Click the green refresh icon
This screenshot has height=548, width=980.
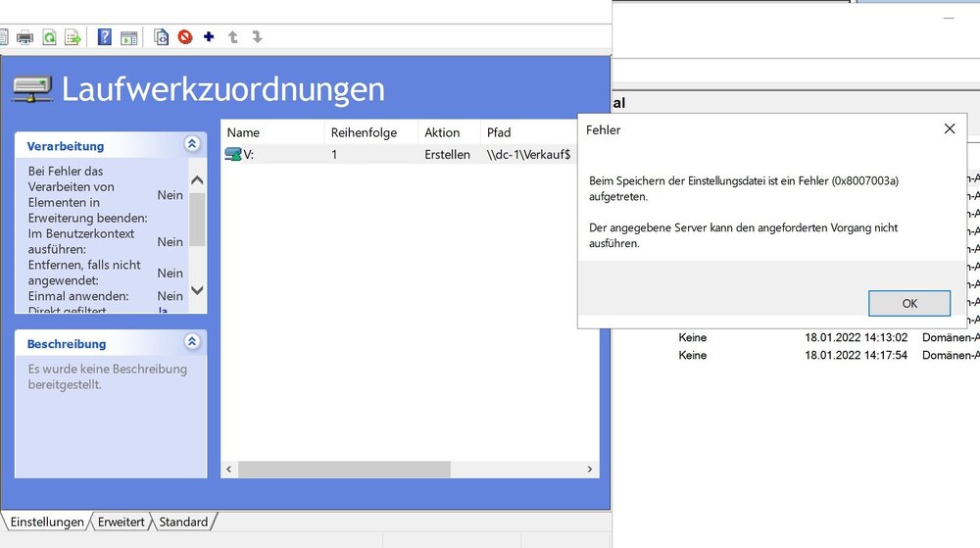pyautogui.click(x=48, y=37)
